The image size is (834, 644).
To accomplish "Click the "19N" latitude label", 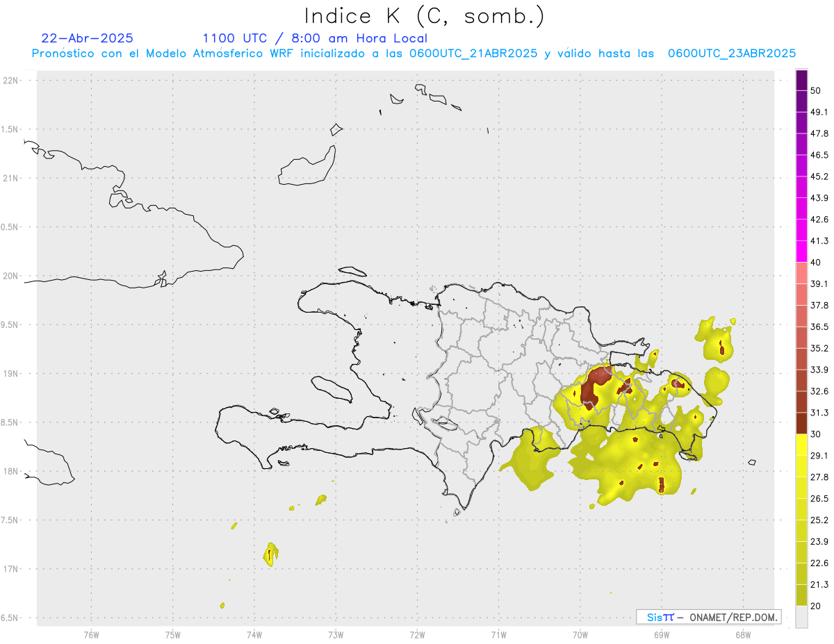I will pyautogui.click(x=10, y=374).
